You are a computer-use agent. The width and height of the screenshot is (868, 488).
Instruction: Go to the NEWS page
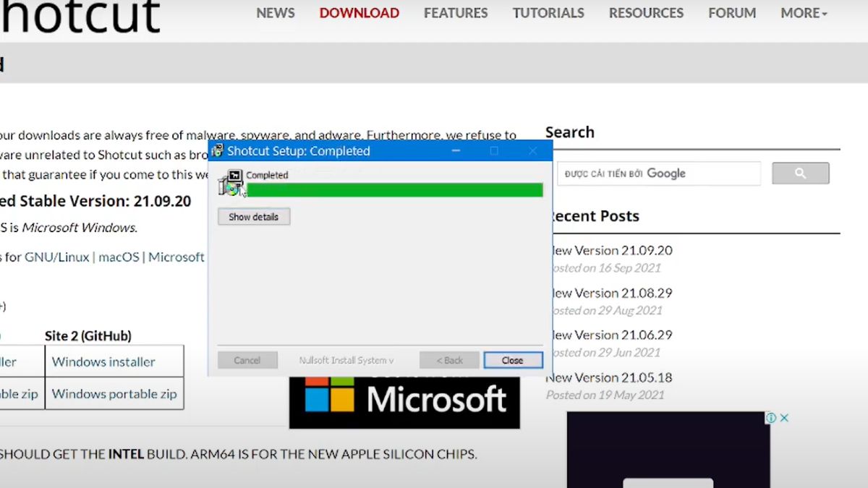[276, 13]
